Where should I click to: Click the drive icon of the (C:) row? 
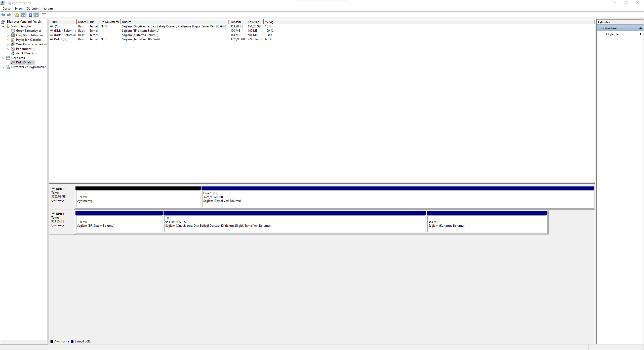coord(52,26)
